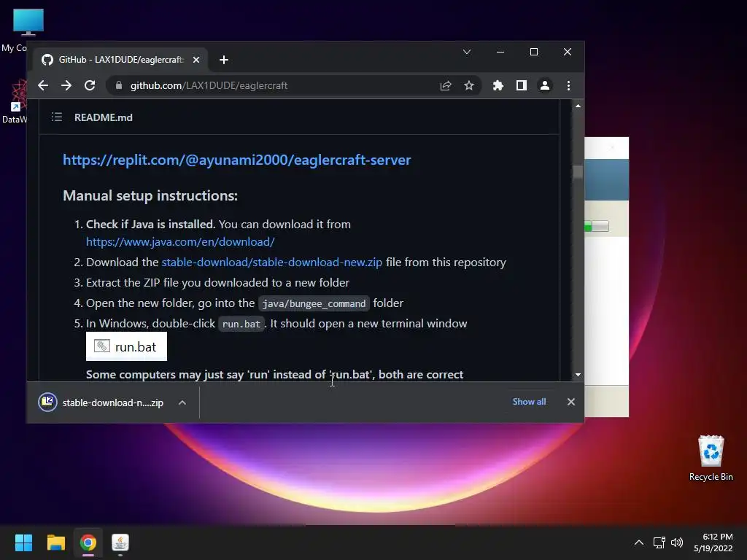Open clock and date flyout
Viewport: 747px width, 560px height.
(x=713, y=542)
